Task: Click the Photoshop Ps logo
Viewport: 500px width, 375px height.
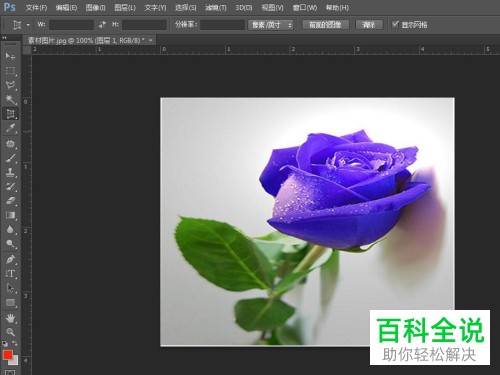Action: pos(10,7)
